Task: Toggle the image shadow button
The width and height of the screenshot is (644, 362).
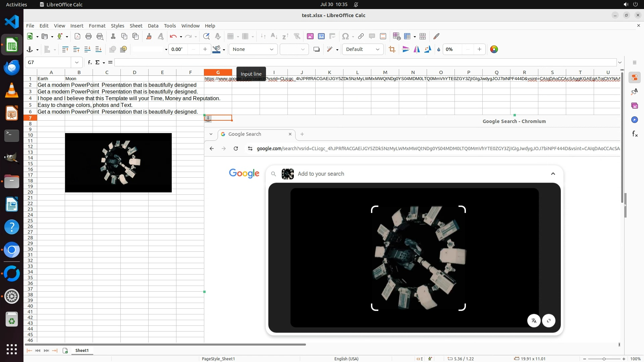Action: click(316, 50)
